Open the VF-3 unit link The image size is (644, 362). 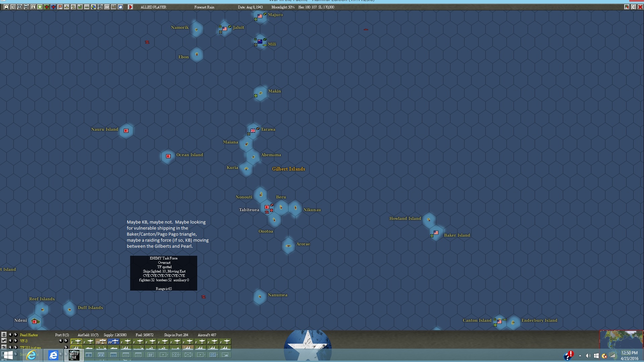[23, 341]
